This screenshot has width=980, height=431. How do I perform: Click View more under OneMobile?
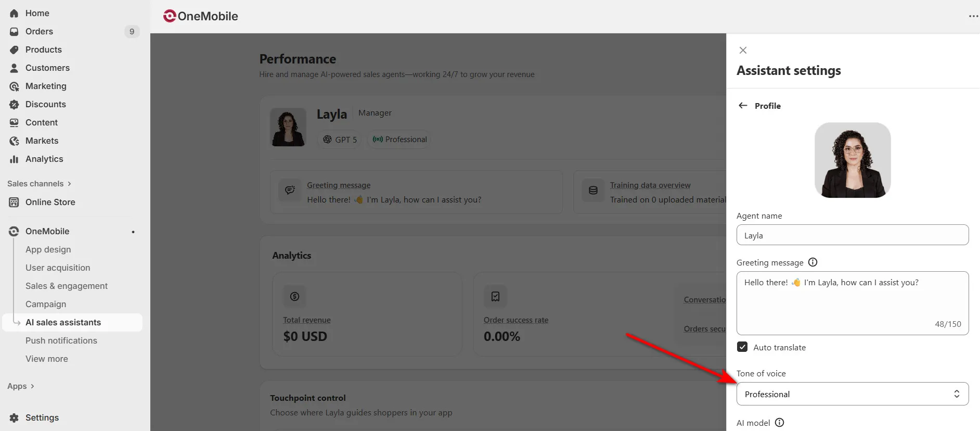click(x=47, y=359)
